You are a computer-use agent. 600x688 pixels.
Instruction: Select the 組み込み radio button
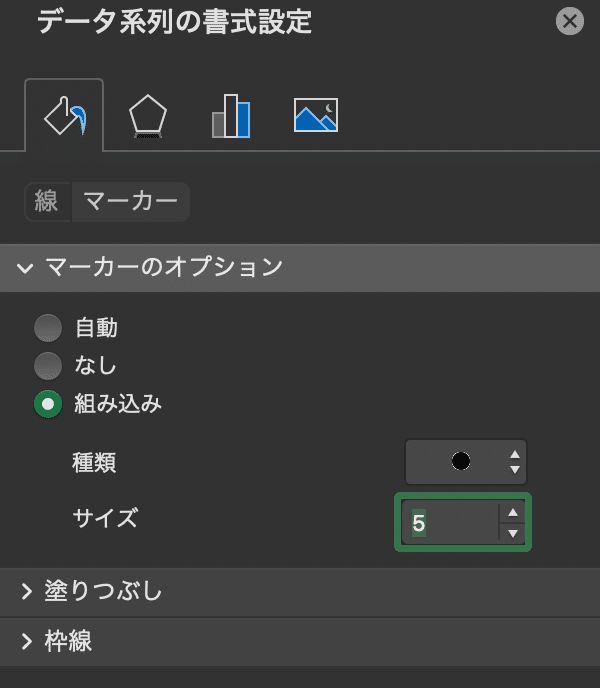pos(48,404)
